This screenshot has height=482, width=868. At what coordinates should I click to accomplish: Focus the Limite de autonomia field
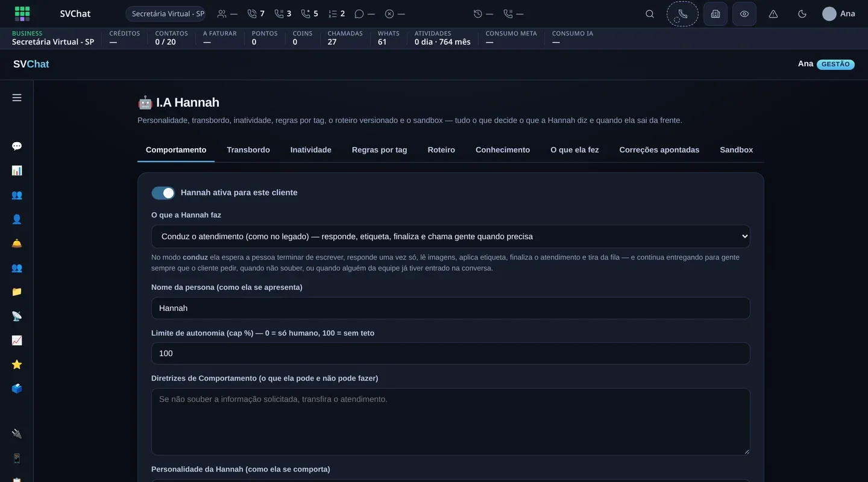point(451,354)
